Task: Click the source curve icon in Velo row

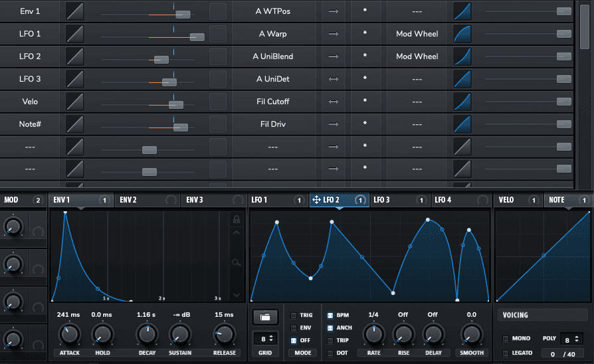Action: point(74,102)
